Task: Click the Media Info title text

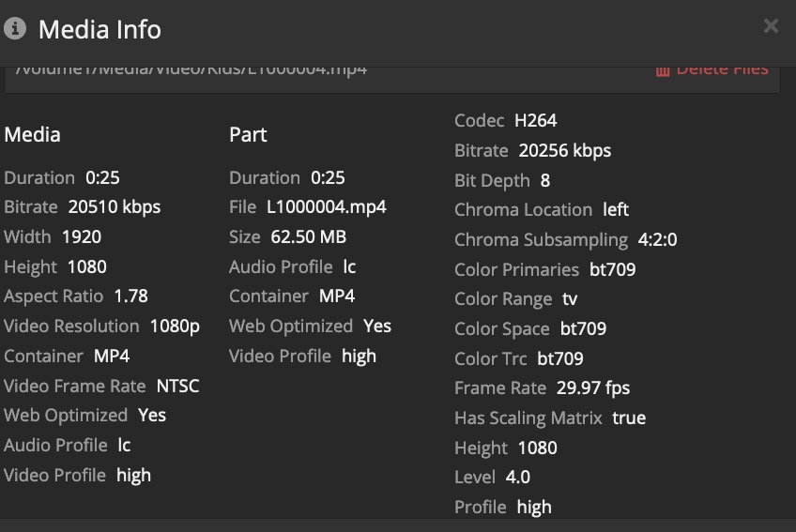Action: [x=99, y=29]
